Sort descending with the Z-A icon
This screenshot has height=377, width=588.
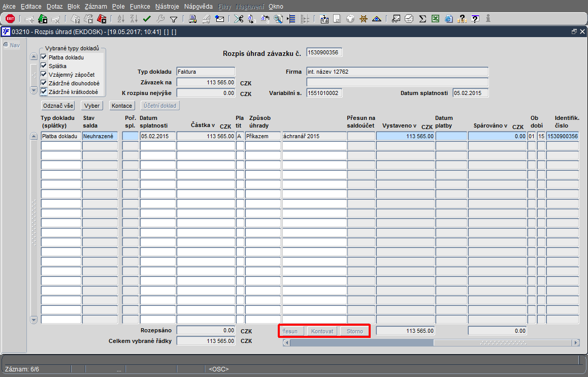(x=134, y=19)
